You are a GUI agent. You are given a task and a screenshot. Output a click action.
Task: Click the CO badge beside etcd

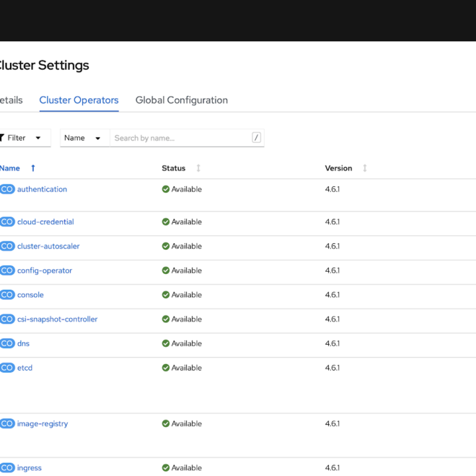(7, 368)
